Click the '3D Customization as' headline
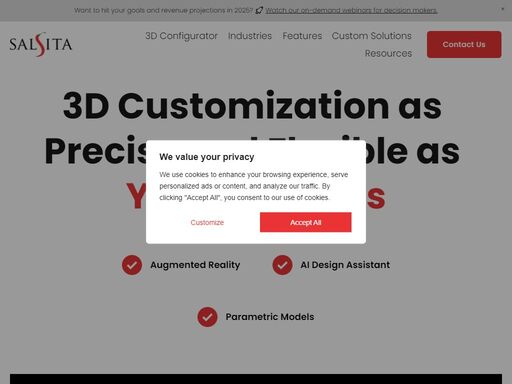 pos(252,106)
